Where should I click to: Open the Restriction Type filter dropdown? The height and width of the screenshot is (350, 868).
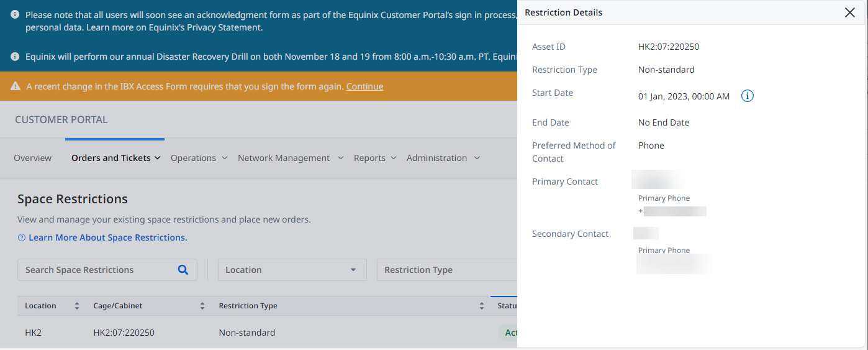pos(447,270)
